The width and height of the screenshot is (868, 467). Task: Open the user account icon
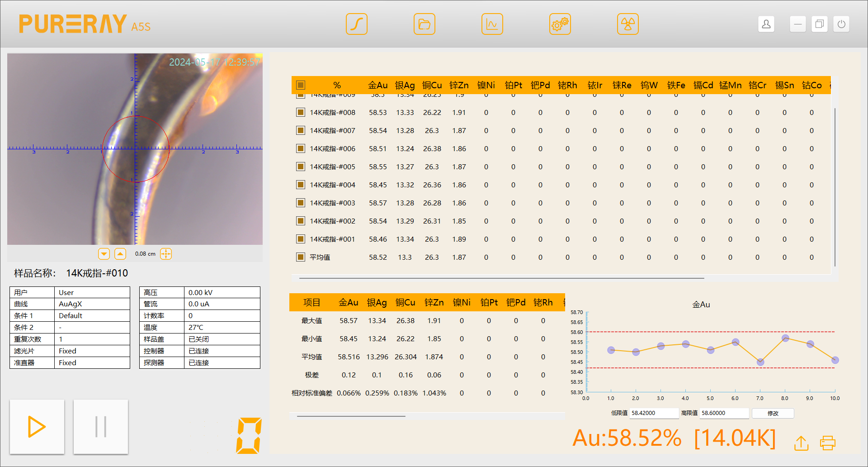tap(766, 24)
